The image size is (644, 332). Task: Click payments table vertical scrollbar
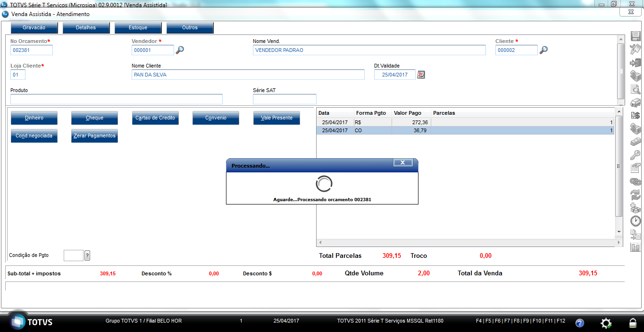pyautogui.click(x=619, y=172)
